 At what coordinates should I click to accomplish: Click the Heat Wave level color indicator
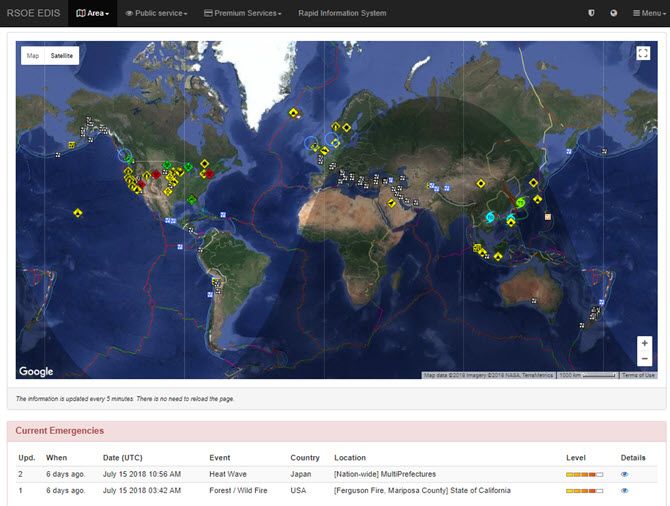583,474
